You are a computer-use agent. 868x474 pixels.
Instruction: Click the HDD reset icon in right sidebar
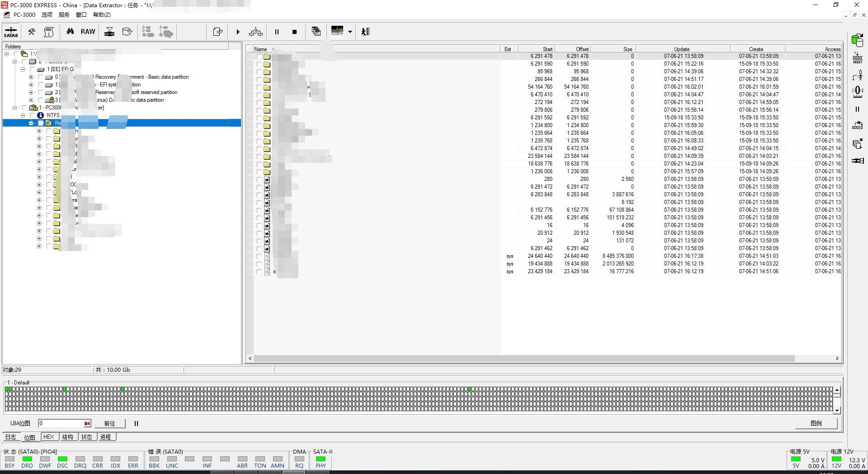[857, 57]
